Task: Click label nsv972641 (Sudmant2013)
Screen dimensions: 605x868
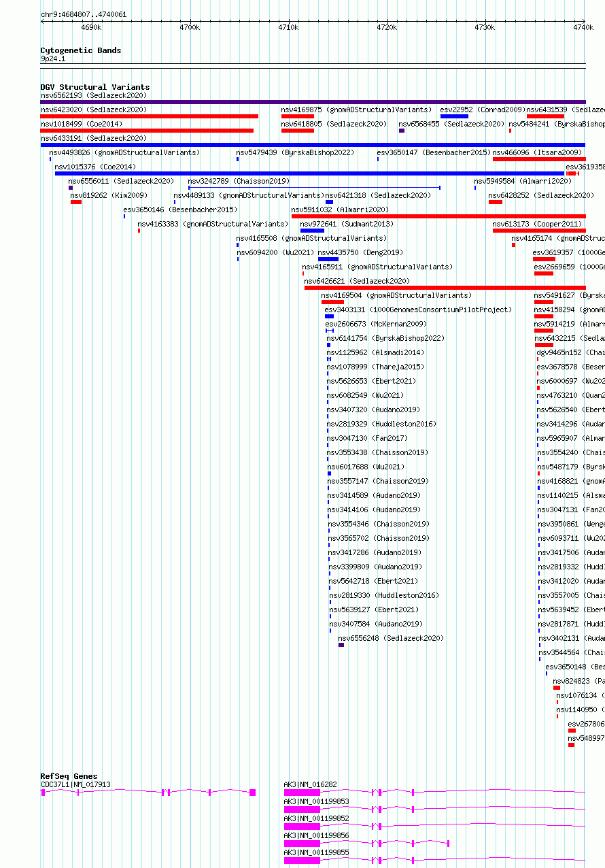Action: 347,224
